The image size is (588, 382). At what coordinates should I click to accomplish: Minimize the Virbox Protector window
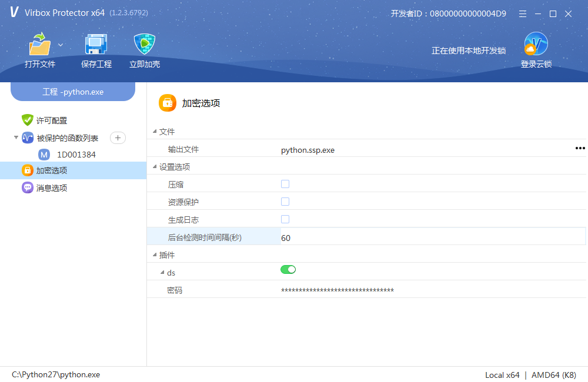538,14
